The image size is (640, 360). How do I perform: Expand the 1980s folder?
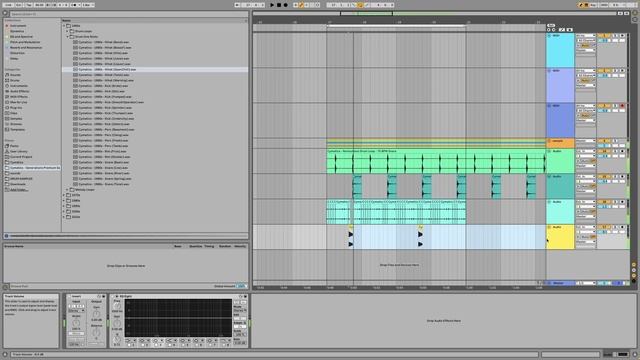pyautogui.click(x=64, y=200)
